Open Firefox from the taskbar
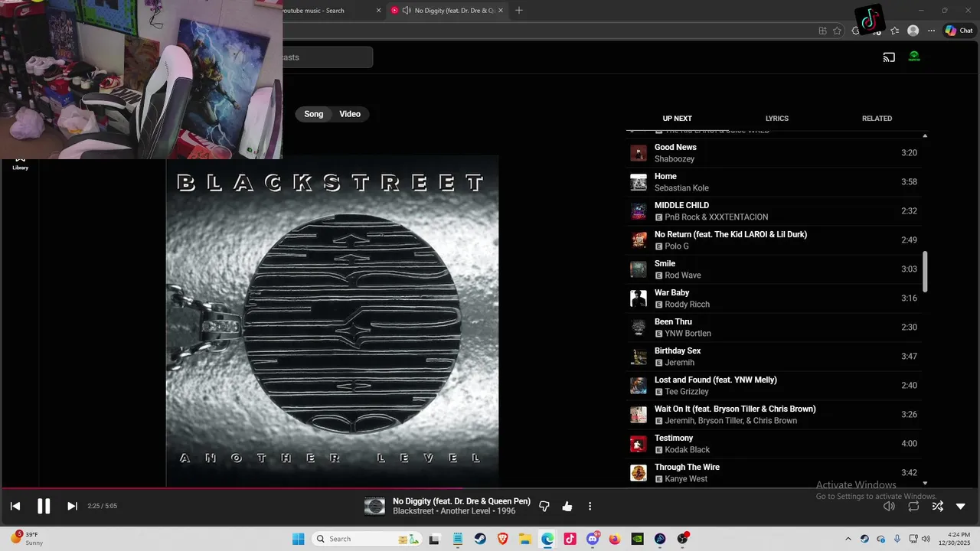Viewport: 980px width, 551px height. coord(615,539)
